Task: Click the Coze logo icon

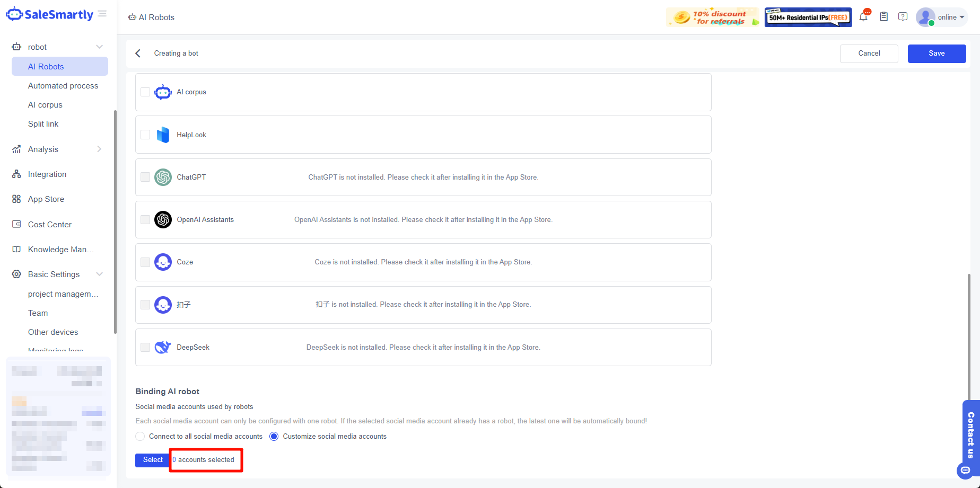Action: point(163,262)
